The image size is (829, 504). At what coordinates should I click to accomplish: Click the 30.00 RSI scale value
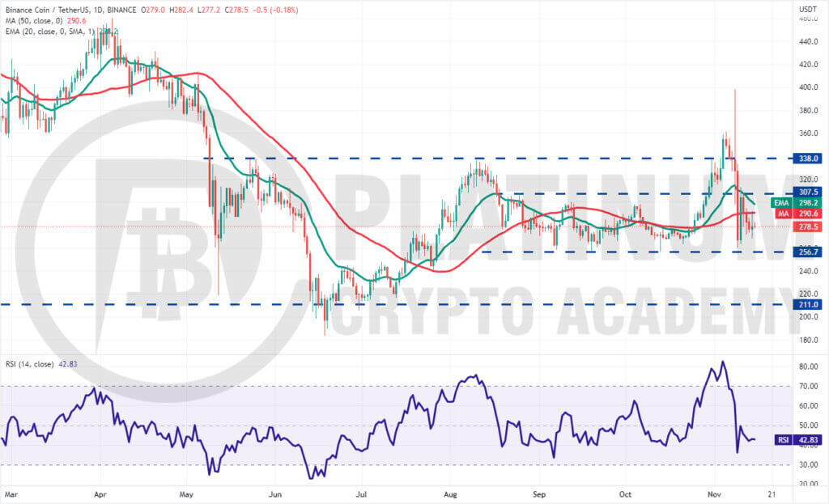[809, 465]
